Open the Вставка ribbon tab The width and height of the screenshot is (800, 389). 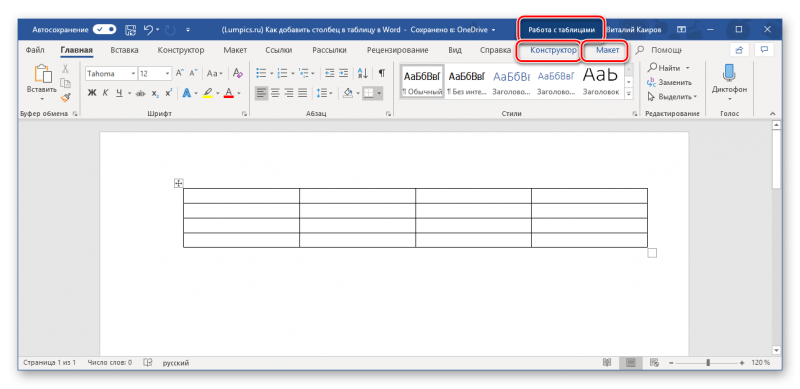tap(124, 50)
